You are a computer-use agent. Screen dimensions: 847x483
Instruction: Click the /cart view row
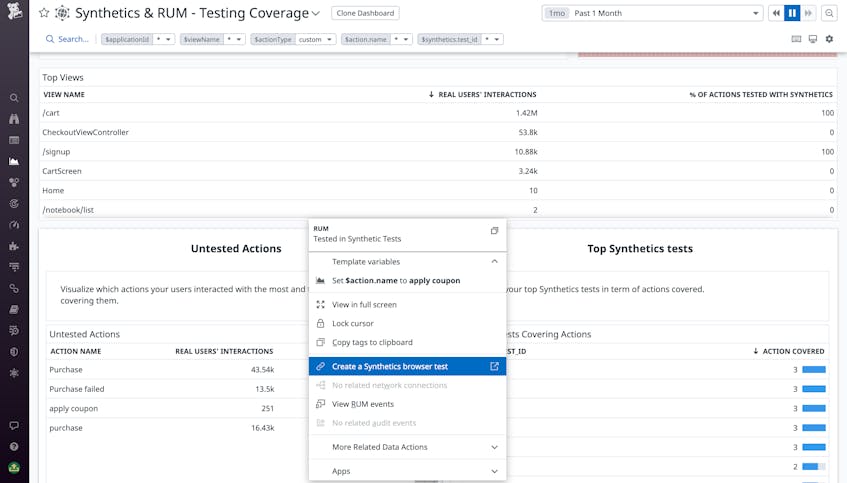438,113
